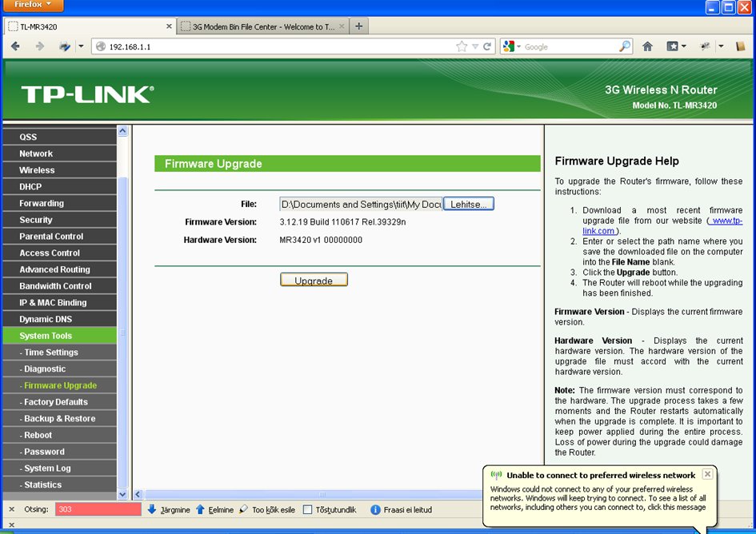
Task: Click the search magnifier icon
Action: tap(624, 46)
